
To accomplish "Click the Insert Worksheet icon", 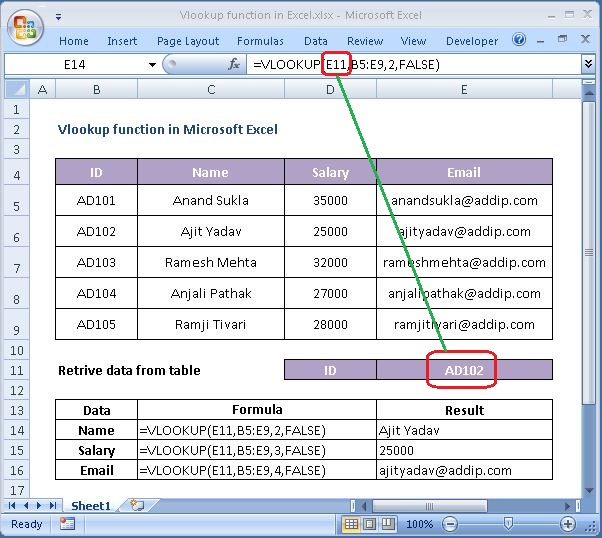I will pyautogui.click(x=137, y=505).
